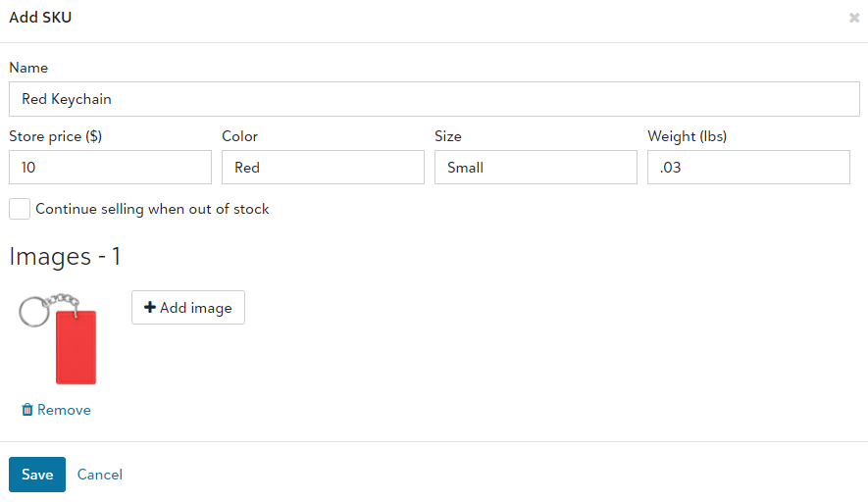Image resolution: width=868 pixels, height=502 pixels.
Task: Enable Continue selling when out of stock checkbox
Action: pyautogui.click(x=20, y=209)
